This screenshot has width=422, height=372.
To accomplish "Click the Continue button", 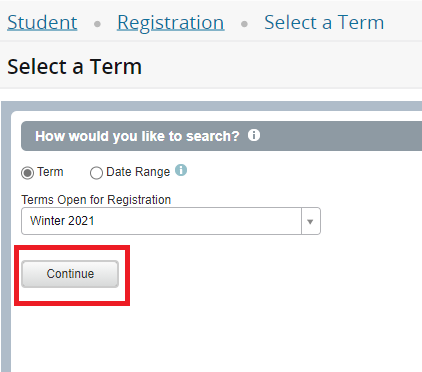I will [70, 274].
